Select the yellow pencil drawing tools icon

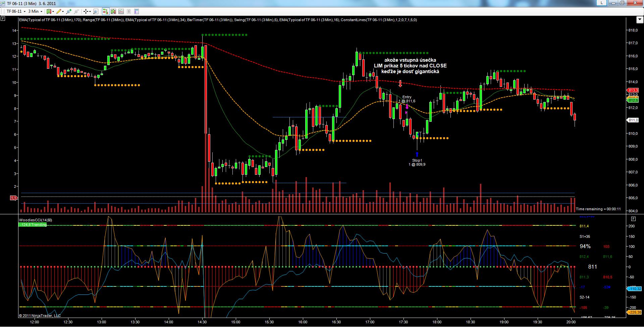pos(59,11)
